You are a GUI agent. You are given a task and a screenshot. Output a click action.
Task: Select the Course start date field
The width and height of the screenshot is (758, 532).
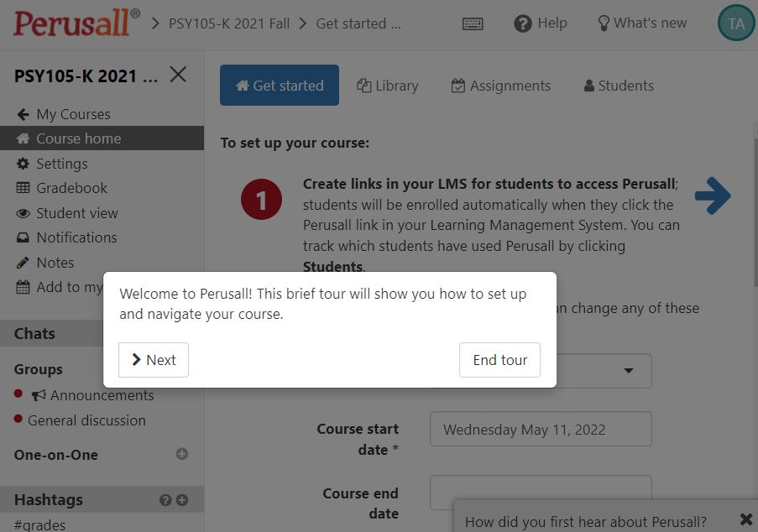541,429
